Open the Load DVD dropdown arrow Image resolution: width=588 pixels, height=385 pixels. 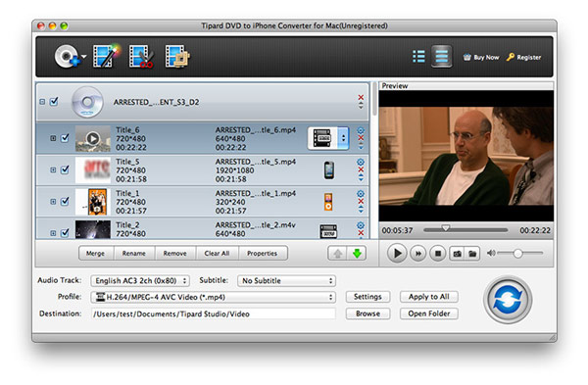84,57
